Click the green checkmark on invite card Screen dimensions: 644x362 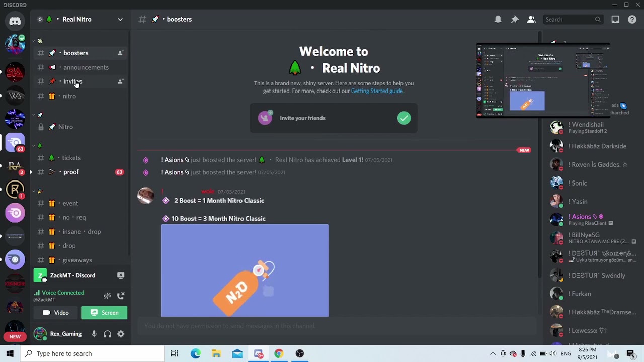404,118
